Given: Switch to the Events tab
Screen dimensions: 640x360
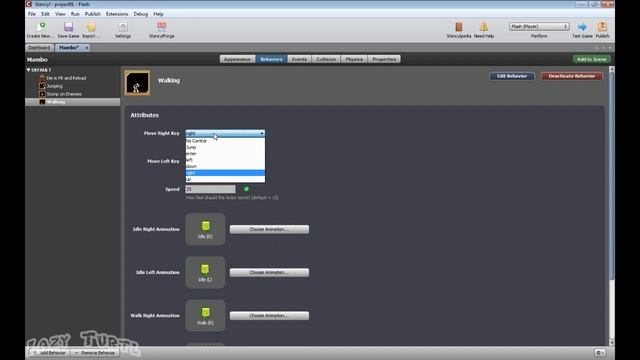Looking at the screenshot, I should tap(299, 59).
